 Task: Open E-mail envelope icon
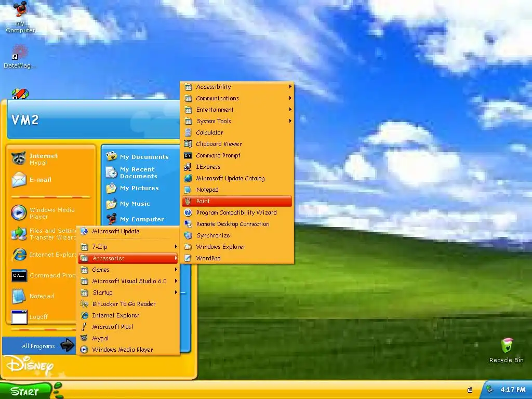tap(19, 180)
